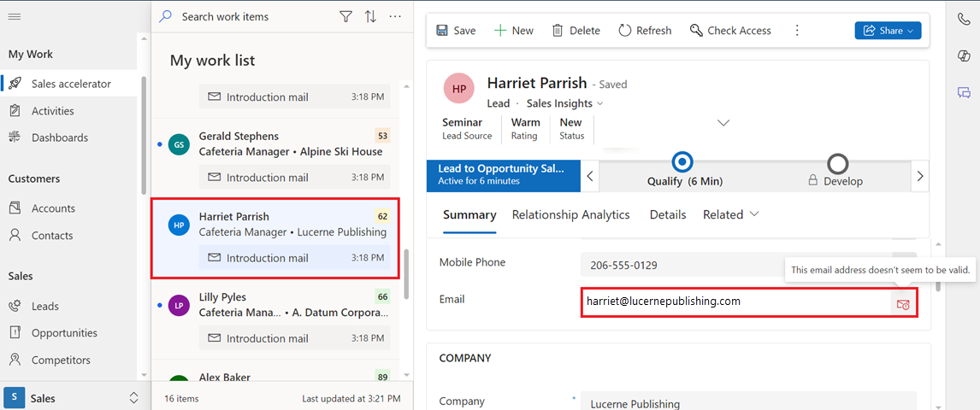Image resolution: width=980 pixels, height=410 pixels.
Task: Click Gerald Stephens score badge 53
Action: (x=382, y=136)
